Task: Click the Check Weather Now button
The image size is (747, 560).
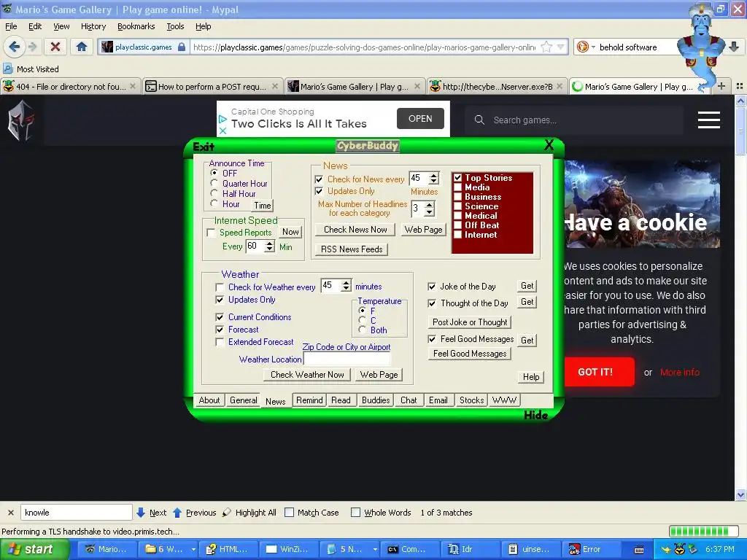Action: point(307,375)
